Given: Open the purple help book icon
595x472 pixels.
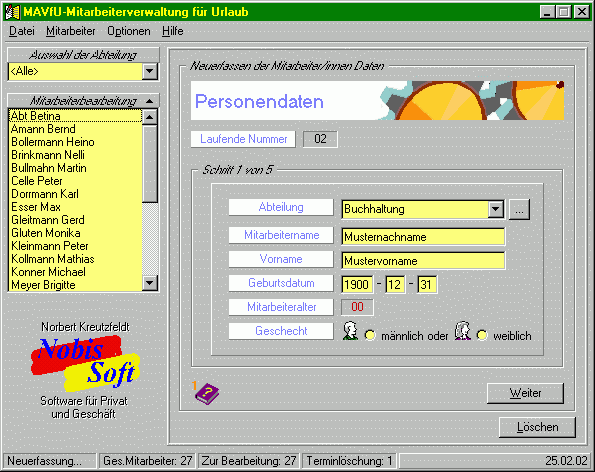Looking at the screenshot, I should pos(207,394).
